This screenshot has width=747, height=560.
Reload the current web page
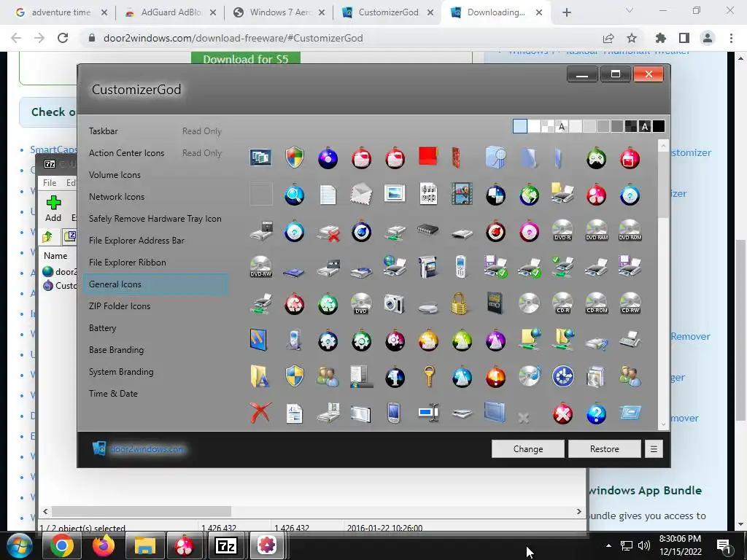(63, 38)
